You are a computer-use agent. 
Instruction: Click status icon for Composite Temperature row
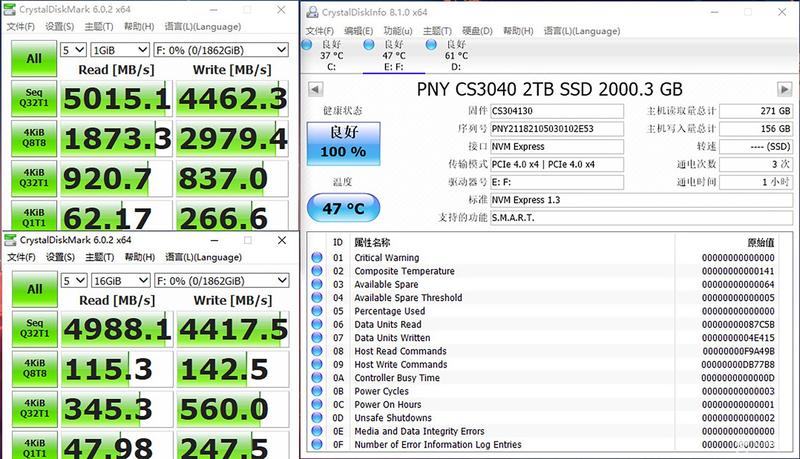(317, 271)
